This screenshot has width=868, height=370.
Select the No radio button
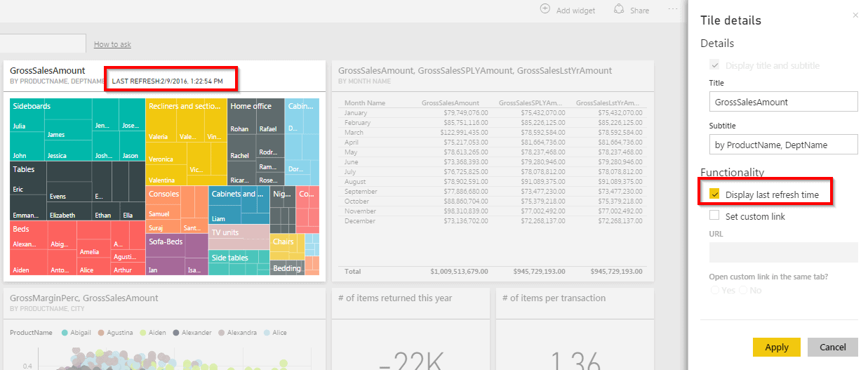tap(744, 290)
